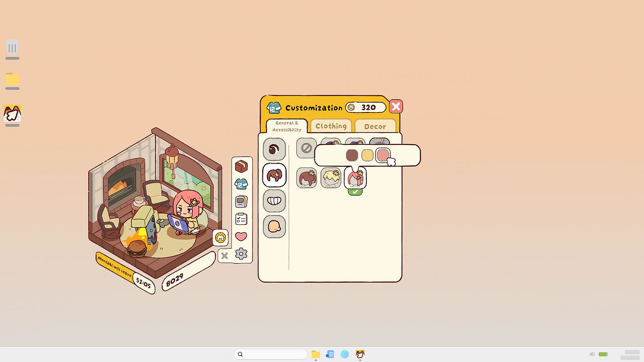Open the teal shirt customization icon
Image resolution: width=644 pixels, height=362 pixels.
click(x=241, y=184)
